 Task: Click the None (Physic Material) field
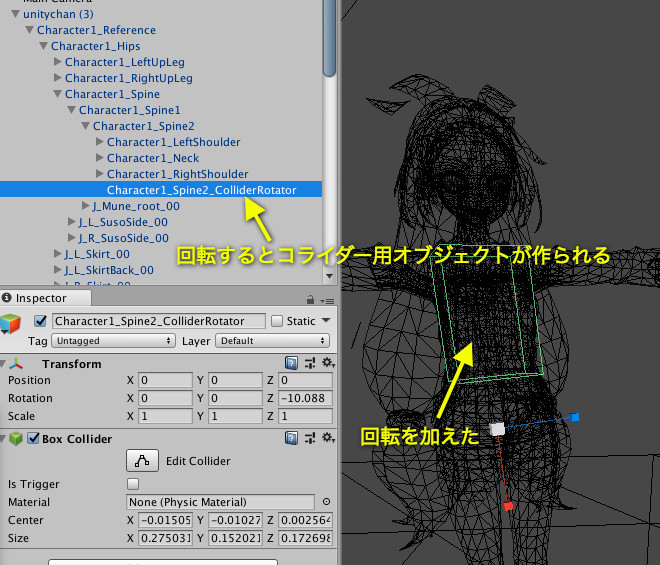click(220, 502)
